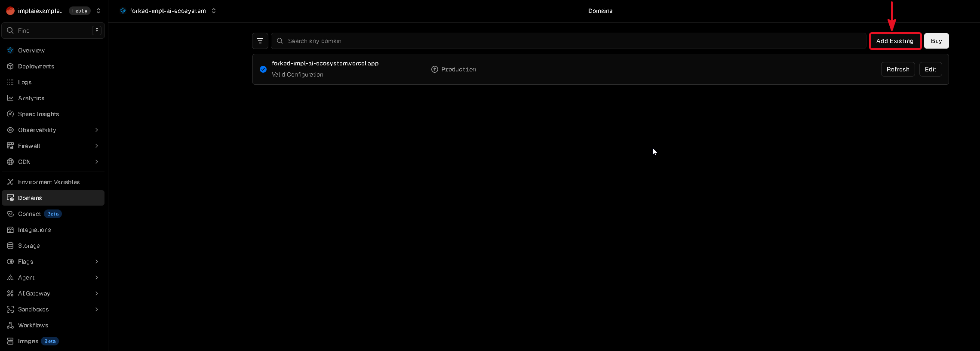Click the Flags toggle icon
The width and height of the screenshot is (980, 351).
click(x=10, y=262)
